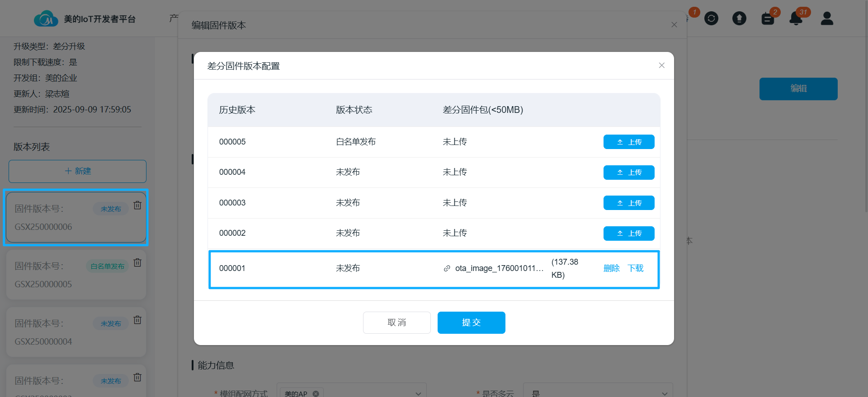
Task: Upload differential package for version 000002
Action: click(x=628, y=234)
